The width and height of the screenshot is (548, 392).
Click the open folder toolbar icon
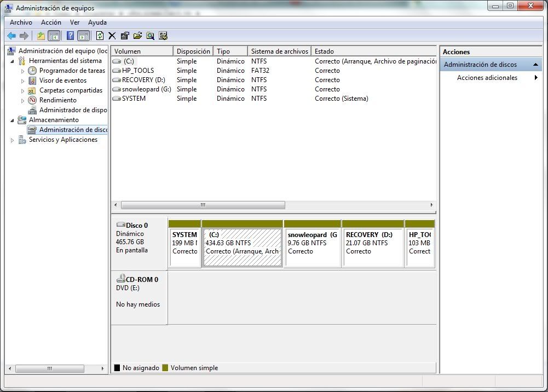pyautogui.click(x=138, y=36)
